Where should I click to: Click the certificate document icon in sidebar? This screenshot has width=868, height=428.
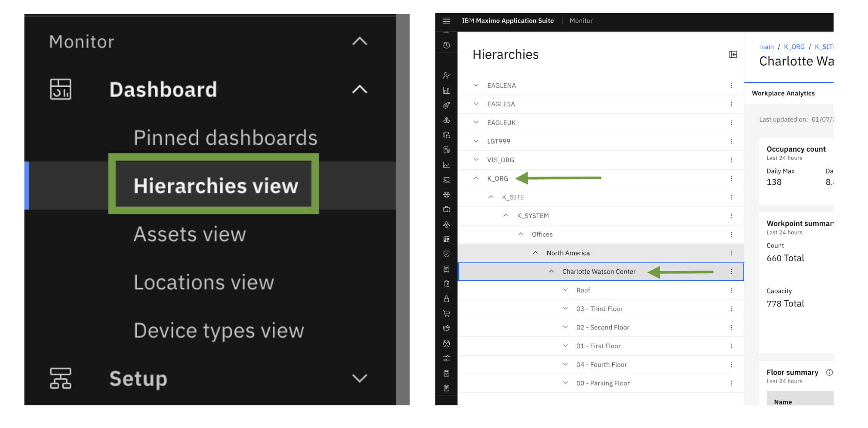pos(446,150)
